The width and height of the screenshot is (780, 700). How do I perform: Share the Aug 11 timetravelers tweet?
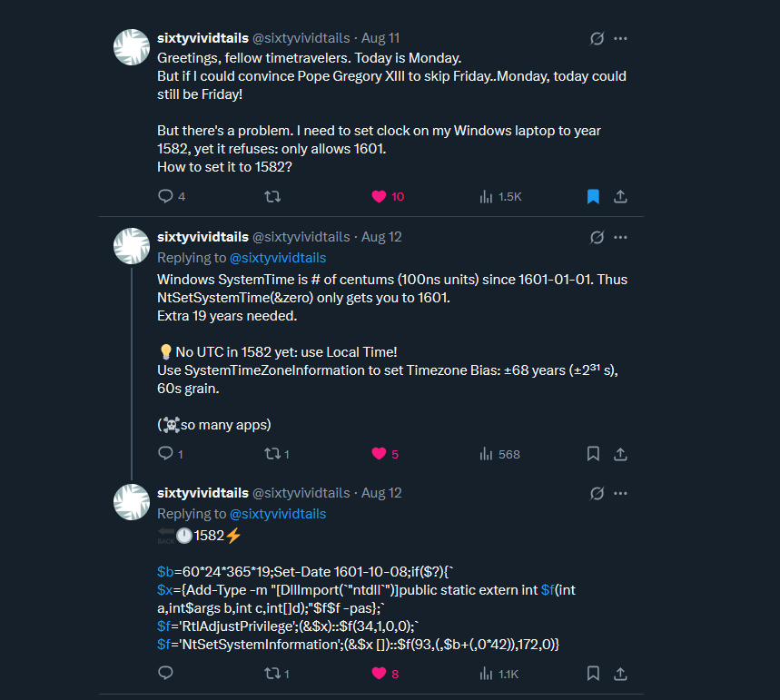coord(621,196)
